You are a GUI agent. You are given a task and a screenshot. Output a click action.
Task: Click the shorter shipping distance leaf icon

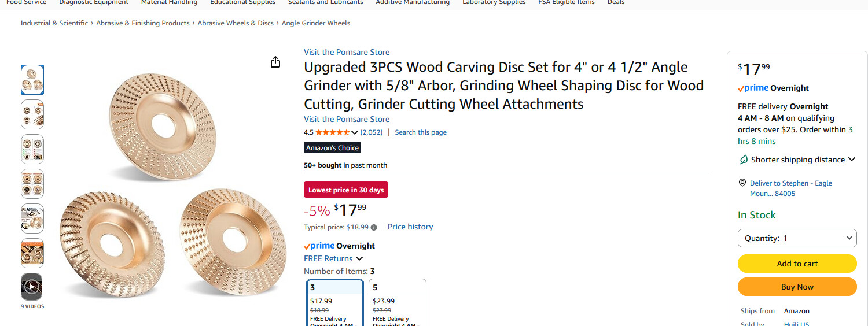click(744, 160)
